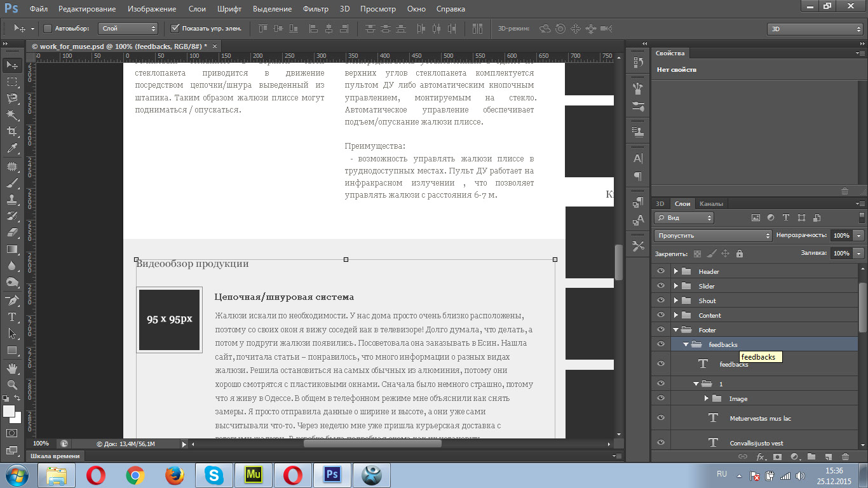The height and width of the screenshot is (488, 868).
Task: Open the Пропустить blend mode dropdown
Action: point(713,235)
